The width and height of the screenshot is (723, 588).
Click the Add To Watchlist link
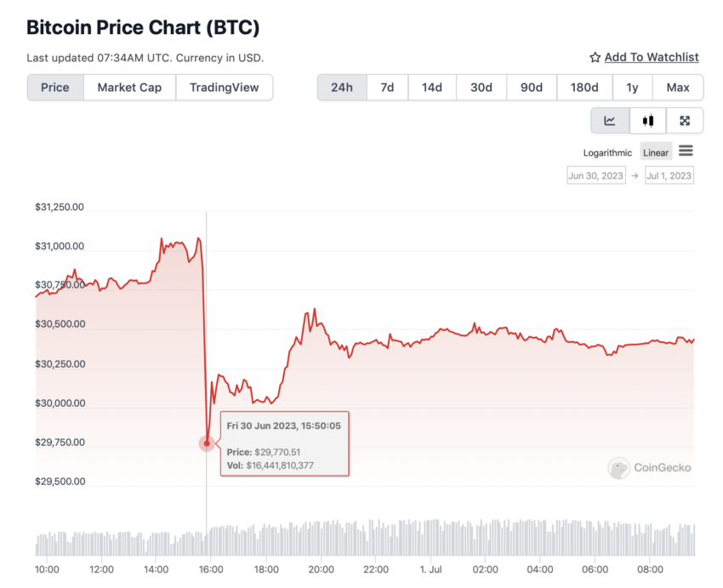coord(652,57)
